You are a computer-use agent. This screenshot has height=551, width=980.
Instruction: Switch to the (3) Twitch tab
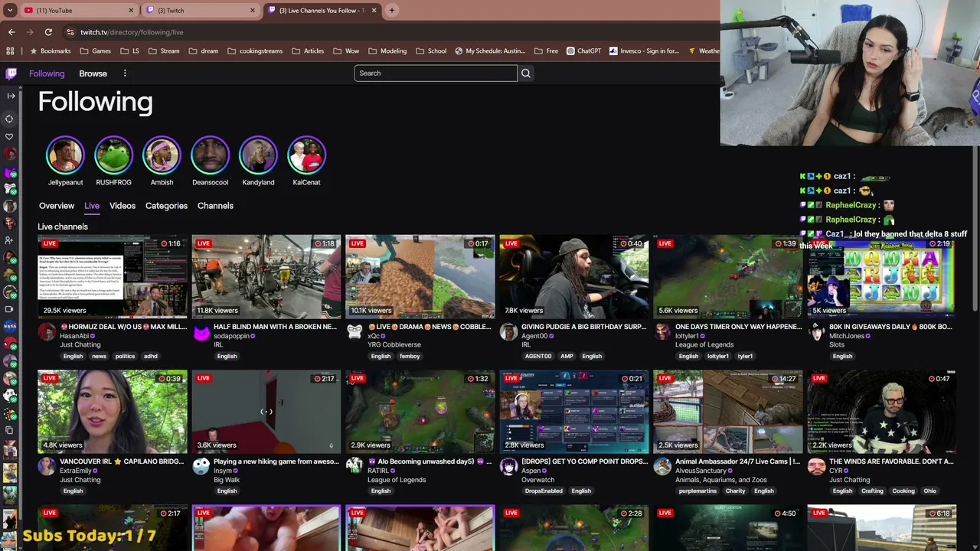tap(200, 11)
